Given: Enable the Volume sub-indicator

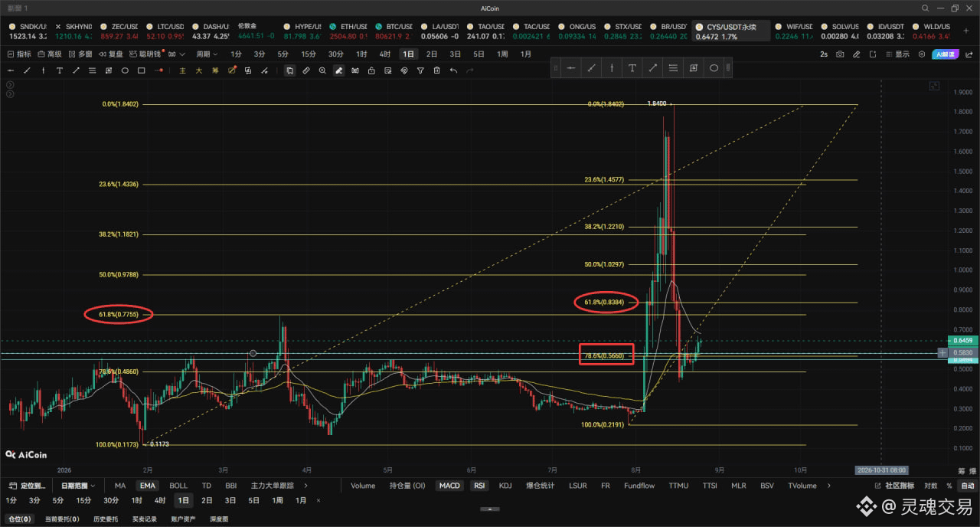Looking at the screenshot, I should coord(363,486).
